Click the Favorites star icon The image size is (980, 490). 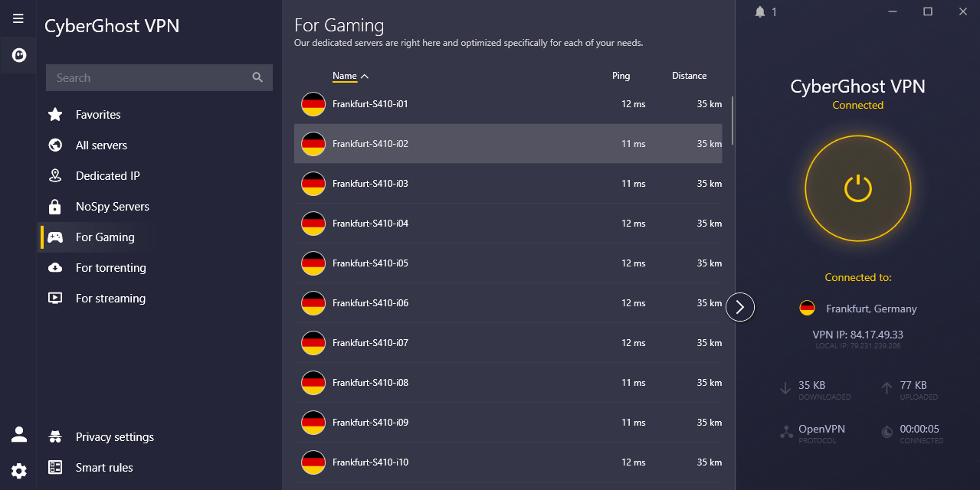click(55, 115)
